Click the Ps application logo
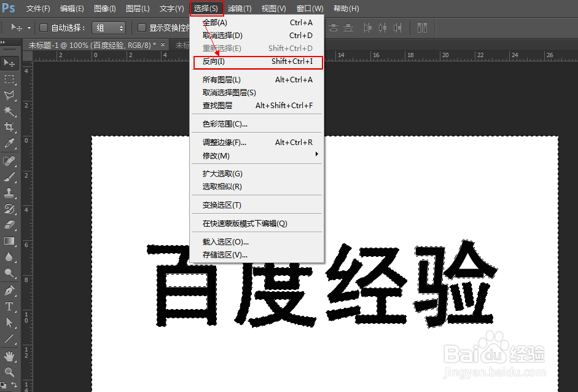Image resolution: width=578 pixels, height=392 pixels. click(x=9, y=8)
